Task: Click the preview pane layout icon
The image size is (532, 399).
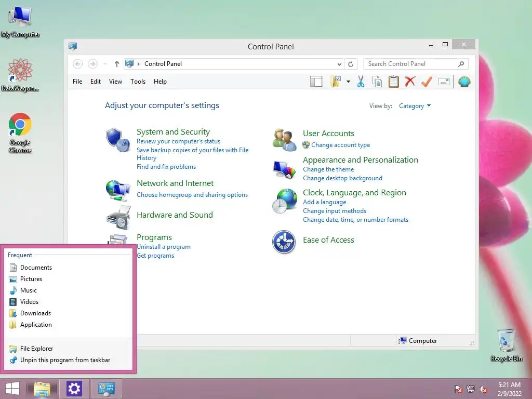Action: 316,82
